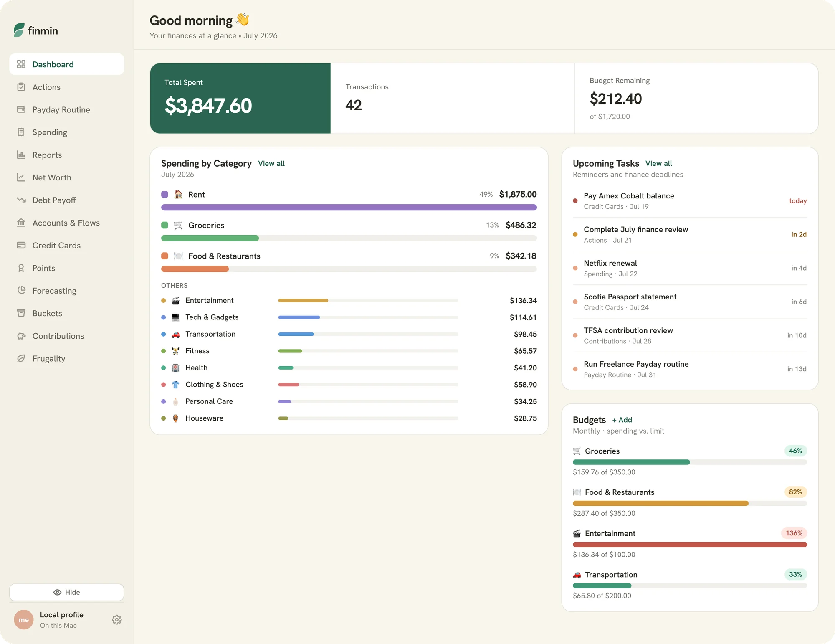The image size is (835, 644).
Task: Click View all next to Upcoming Tasks
Action: coord(659,163)
